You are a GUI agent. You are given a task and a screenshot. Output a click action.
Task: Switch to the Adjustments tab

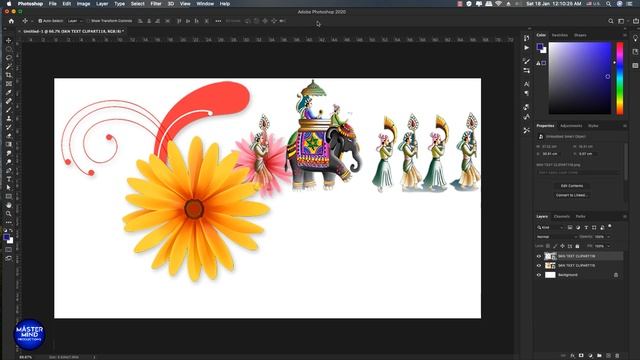[x=571, y=126]
